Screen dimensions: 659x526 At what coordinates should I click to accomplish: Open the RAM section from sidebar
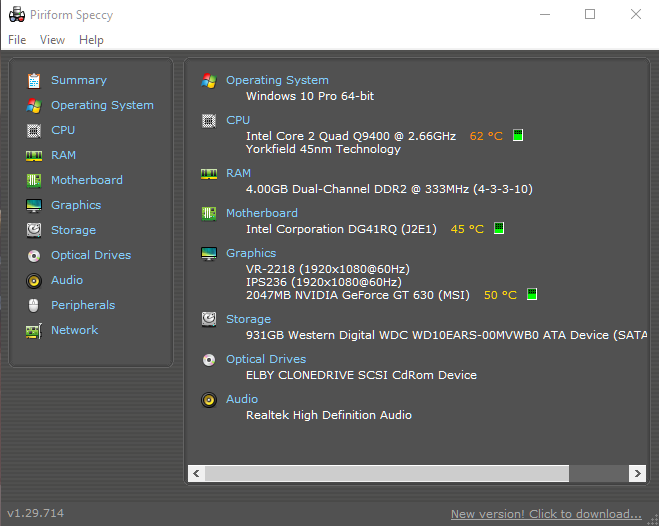(x=63, y=155)
